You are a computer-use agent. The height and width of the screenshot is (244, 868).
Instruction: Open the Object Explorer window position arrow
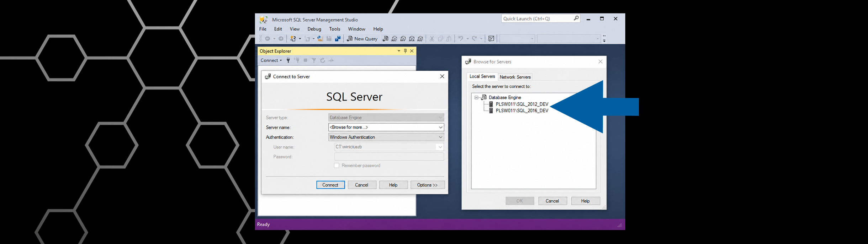click(x=399, y=51)
